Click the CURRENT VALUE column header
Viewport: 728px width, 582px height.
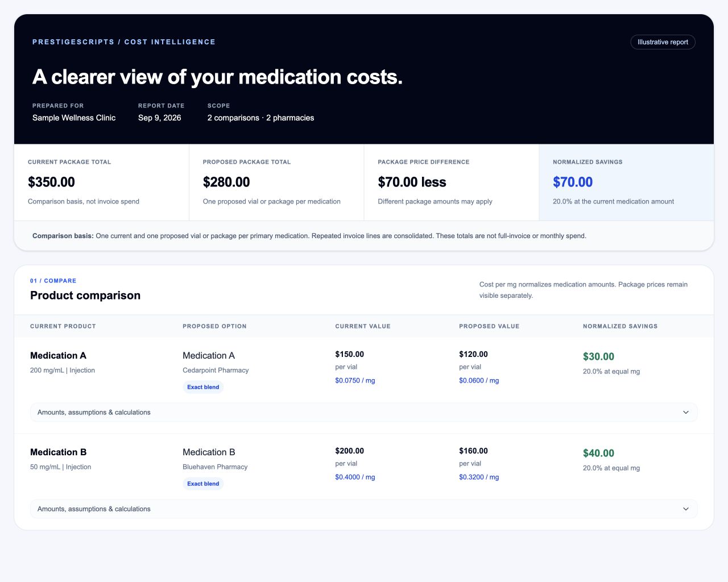(363, 326)
